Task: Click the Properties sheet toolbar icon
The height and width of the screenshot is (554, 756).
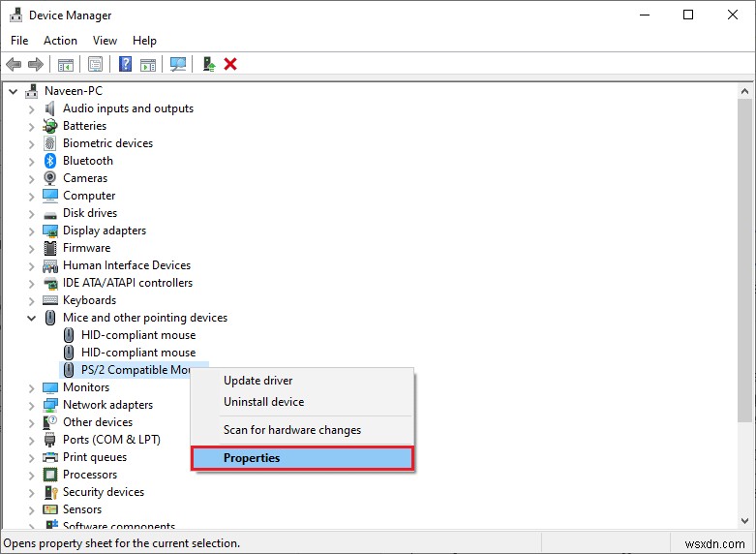Action: tap(96, 64)
